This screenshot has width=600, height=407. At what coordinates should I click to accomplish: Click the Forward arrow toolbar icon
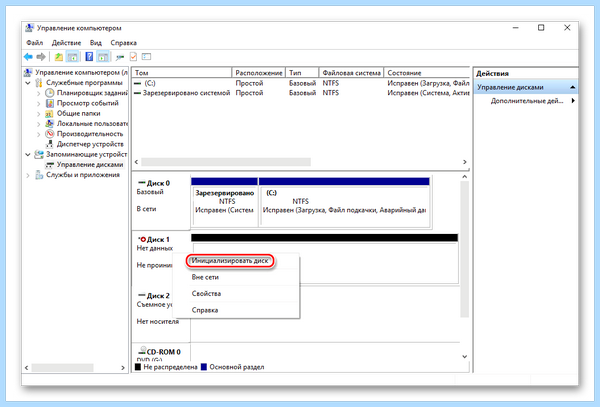point(41,57)
